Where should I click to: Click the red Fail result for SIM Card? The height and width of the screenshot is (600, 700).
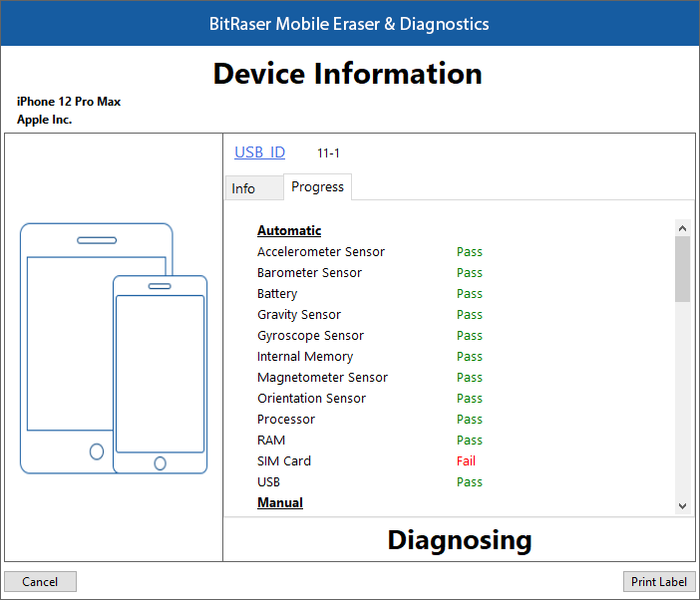tap(466, 461)
